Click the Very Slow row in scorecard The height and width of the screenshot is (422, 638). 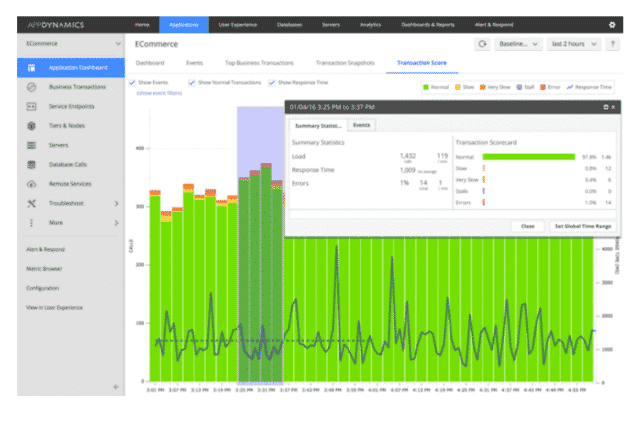(534, 179)
